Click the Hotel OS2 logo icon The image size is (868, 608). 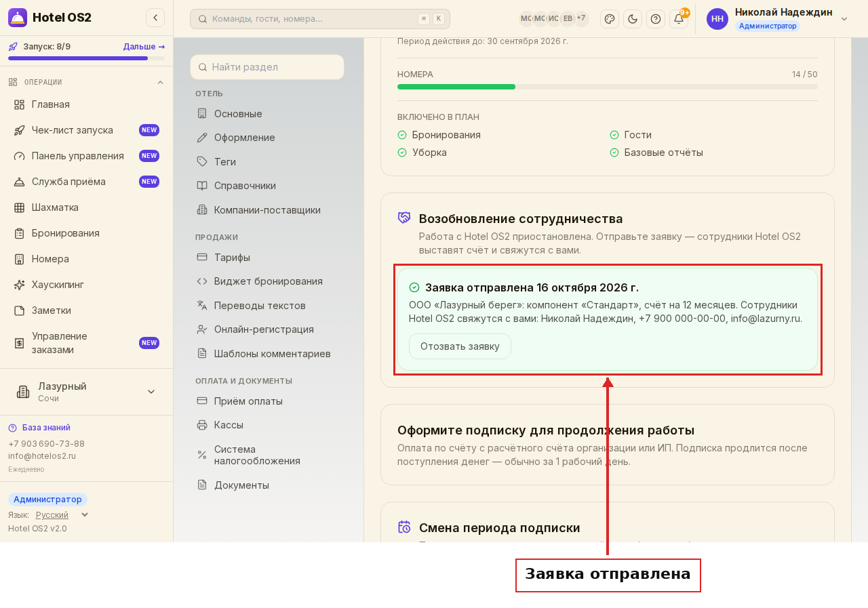pos(18,18)
